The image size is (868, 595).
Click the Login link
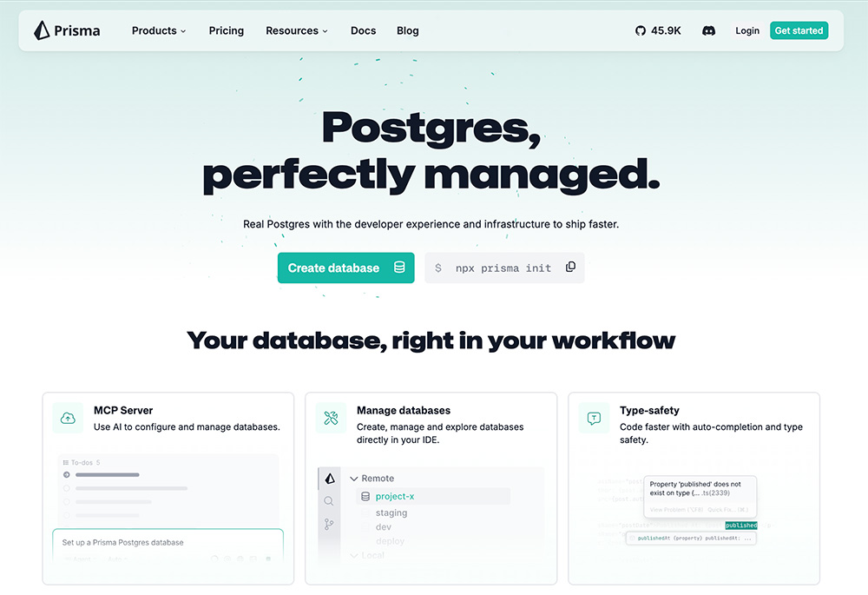[747, 31]
